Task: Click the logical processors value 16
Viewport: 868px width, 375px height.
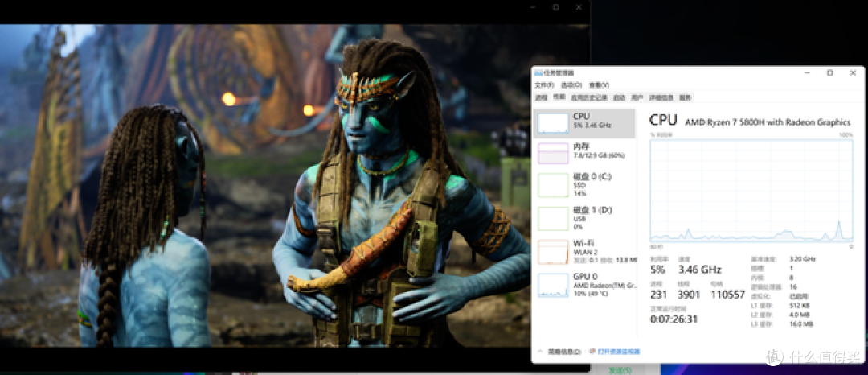Action: pos(793,287)
